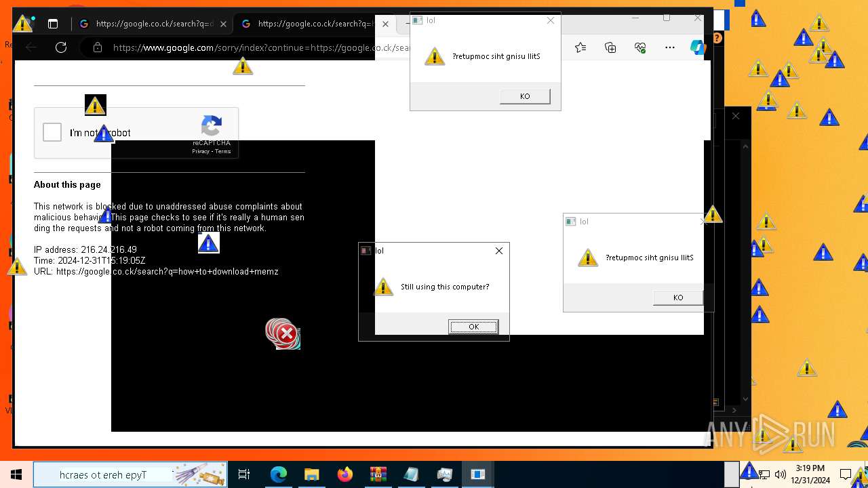This screenshot has width=868, height=488.
Task: Open network status in system tray
Action: coord(764,474)
